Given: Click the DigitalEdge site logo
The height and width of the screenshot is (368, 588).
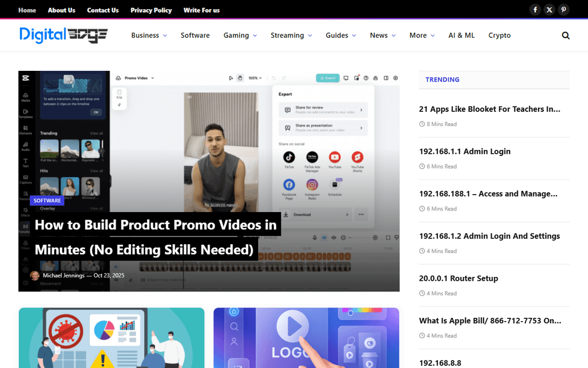Looking at the screenshot, I should 63,35.
